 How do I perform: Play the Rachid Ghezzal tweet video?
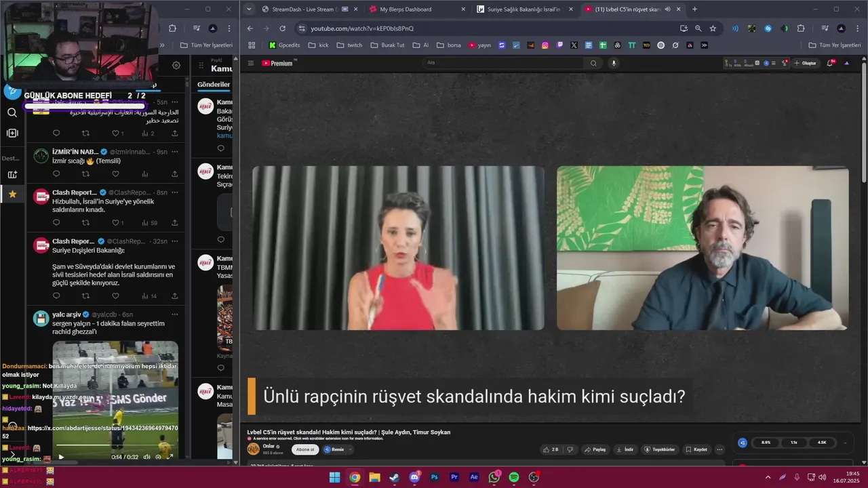(61, 457)
